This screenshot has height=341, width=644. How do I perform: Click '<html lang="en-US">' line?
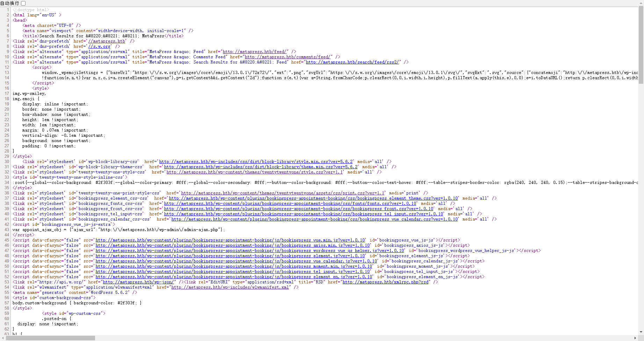[37, 15]
